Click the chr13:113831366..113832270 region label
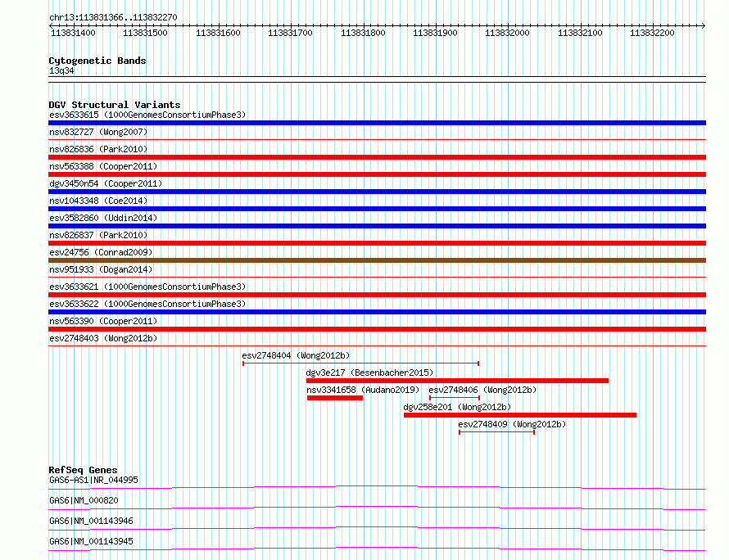Viewport: 729px width, 560px height. coord(113,18)
